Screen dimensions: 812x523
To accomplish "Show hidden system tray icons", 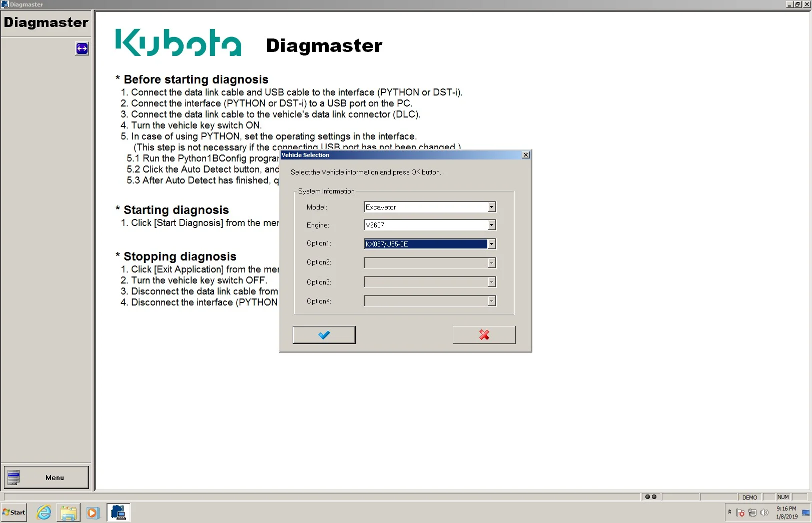I will (729, 512).
